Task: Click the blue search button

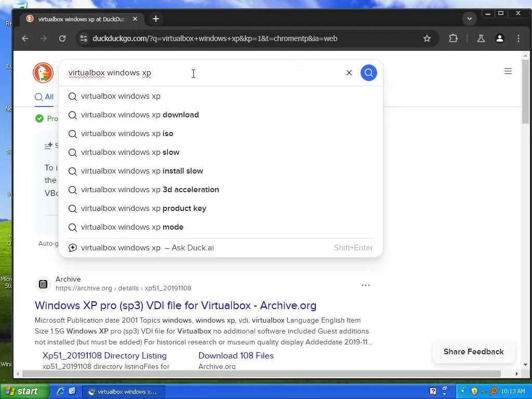Action: click(x=368, y=73)
